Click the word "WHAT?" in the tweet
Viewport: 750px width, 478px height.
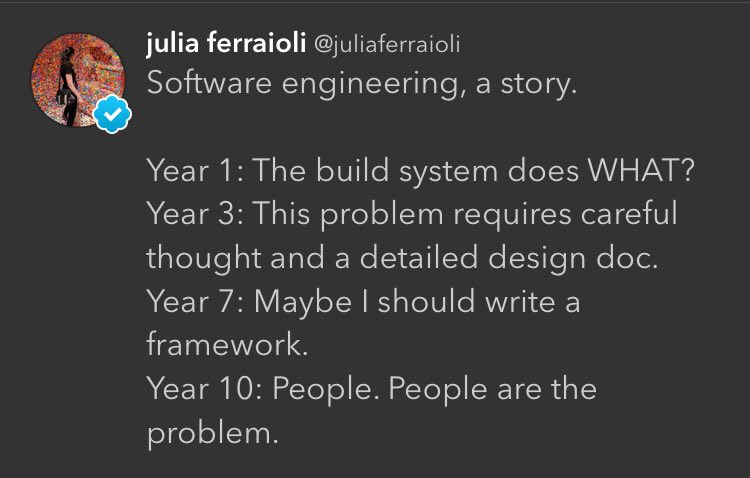(640, 170)
